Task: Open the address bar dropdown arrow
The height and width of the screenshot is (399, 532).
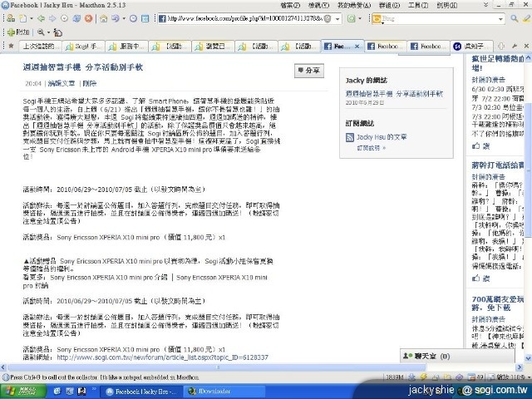Action: click(337, 19)
